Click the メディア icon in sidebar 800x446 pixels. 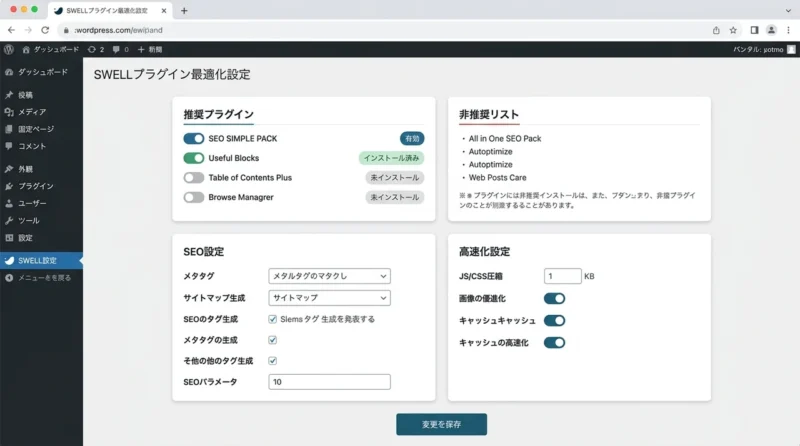click(9, 112)
